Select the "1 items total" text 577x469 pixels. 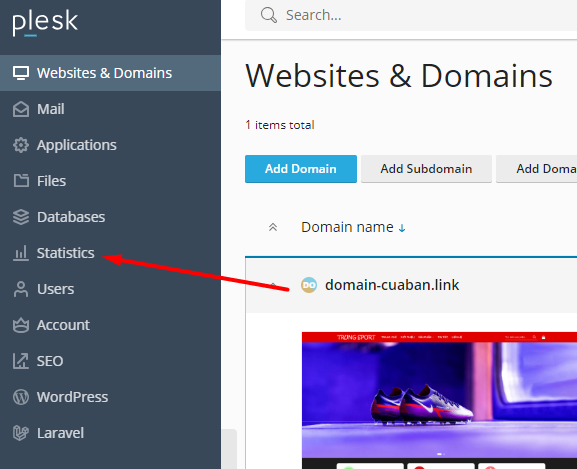[280, 125]
